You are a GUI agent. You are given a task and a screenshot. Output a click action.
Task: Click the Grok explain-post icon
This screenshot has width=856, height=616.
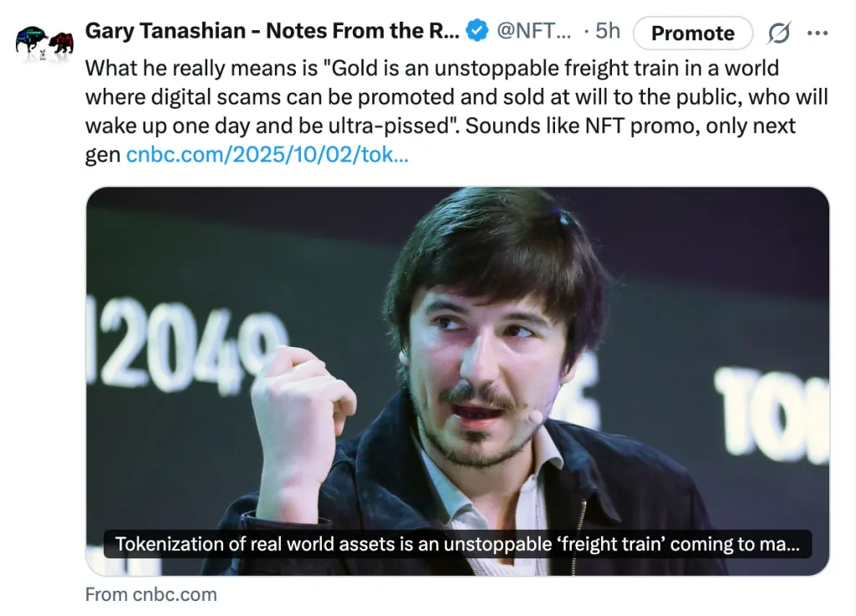[x=778, y=33]
